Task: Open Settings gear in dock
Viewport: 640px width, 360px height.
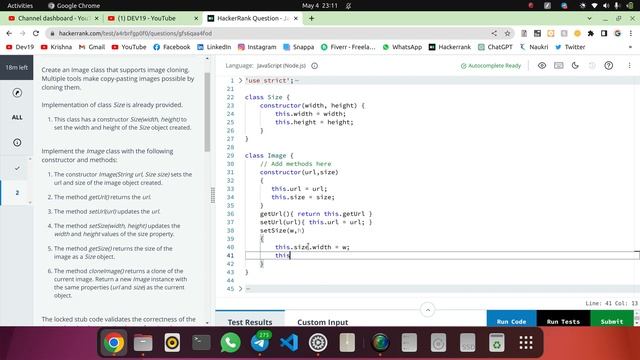Action: [318, 342]
